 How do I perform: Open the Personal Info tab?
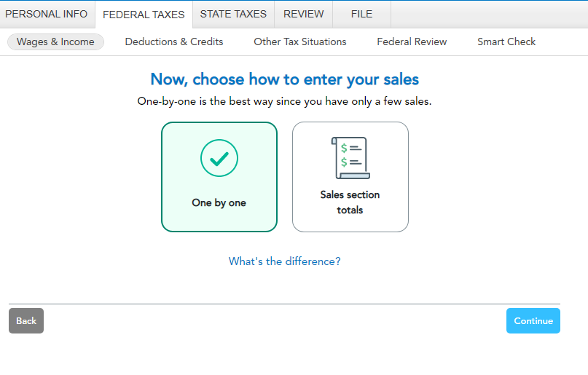(x=47, y=14)
